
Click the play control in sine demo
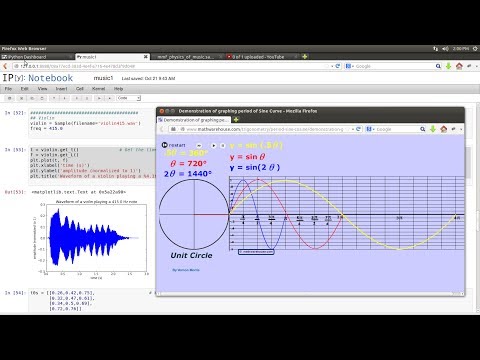[x=214, y=145]
